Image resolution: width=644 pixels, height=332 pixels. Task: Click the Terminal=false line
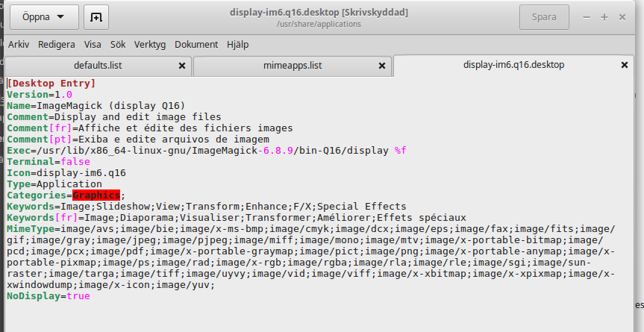pyautogui.click(x=49, y=162)
